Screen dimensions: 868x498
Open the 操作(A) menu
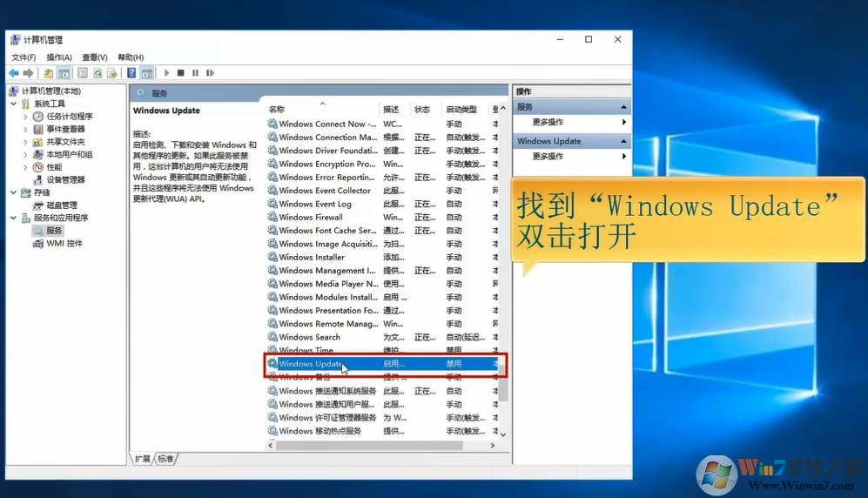pos(58,57)
